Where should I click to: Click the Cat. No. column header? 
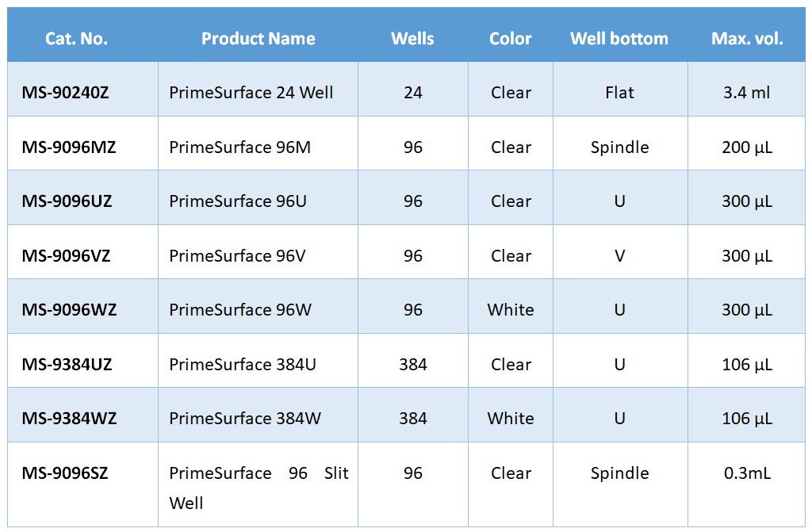coord(76,39)
